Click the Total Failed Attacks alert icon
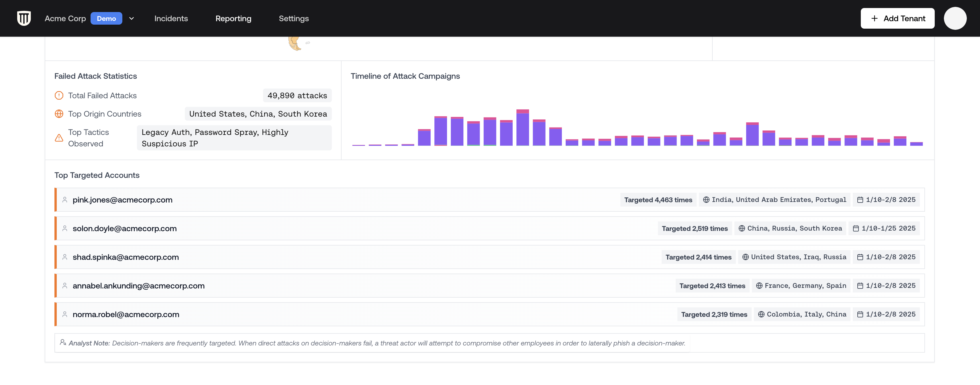Viewport: 980px width, 385px height. click(x=59, y=95)
